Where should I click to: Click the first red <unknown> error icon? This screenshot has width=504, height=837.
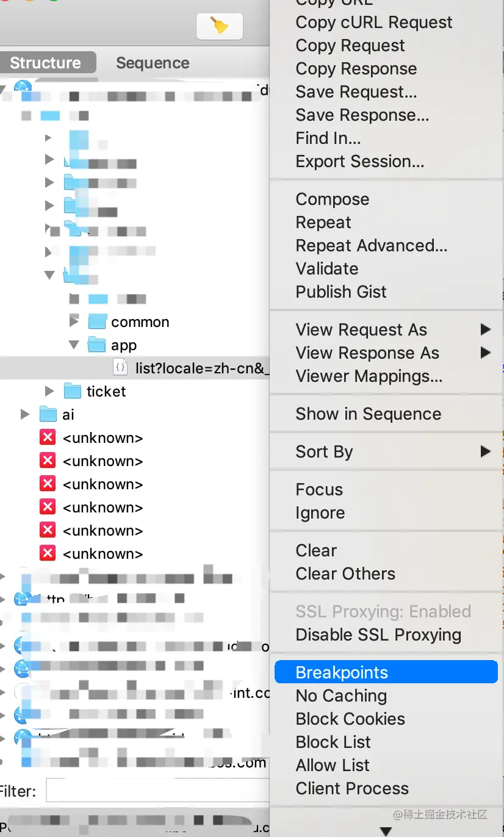(47, 437)
